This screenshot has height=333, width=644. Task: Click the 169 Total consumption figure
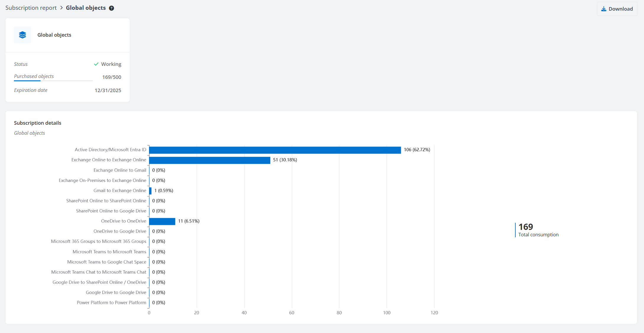(526, 227)
